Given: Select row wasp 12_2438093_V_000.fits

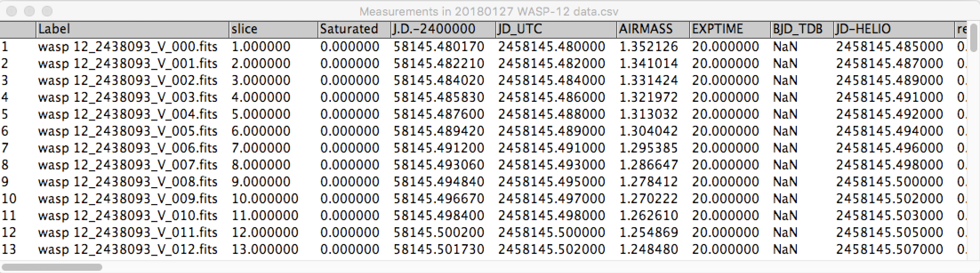Looking at the screenshot, I should click(x=128, y=47).
